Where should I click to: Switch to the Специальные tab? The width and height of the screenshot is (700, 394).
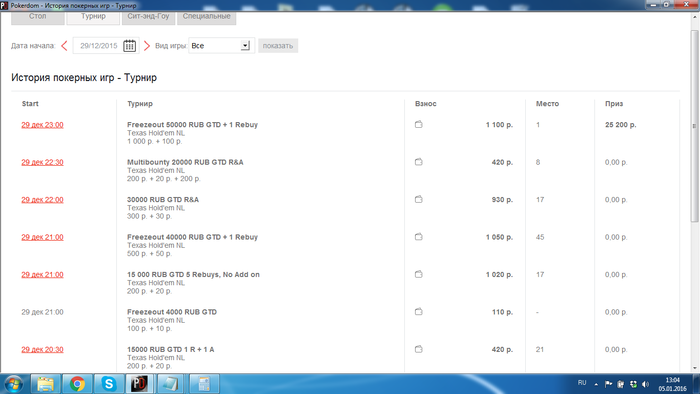pyautogui.click(x=206, y=17)
